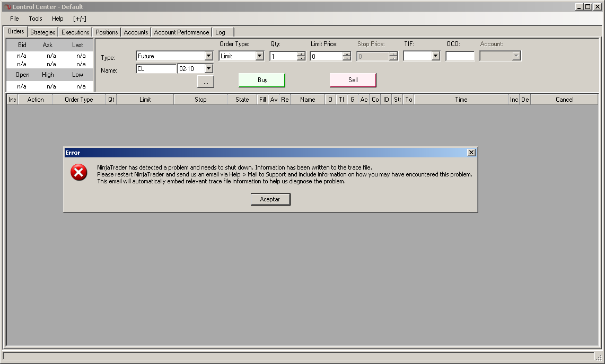This screenshot has height=364, width=605.
Task: Click the NinjaTrader logo icon in title bar
Action: tap(8, 7)
